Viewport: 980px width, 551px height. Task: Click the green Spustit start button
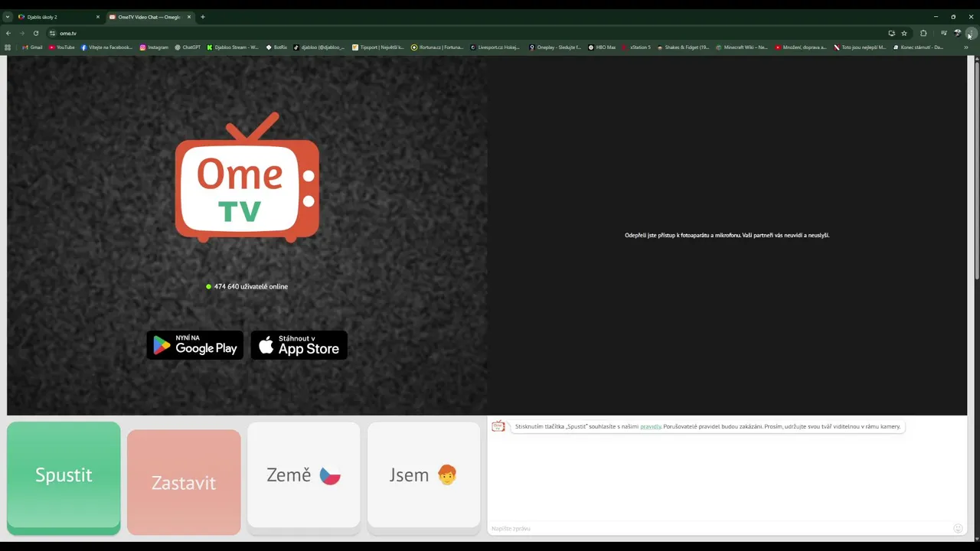click(x=64, y=478)
